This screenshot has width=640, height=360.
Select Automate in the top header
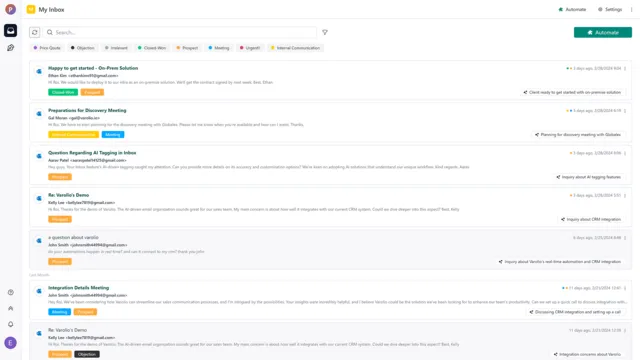(572, 9)
